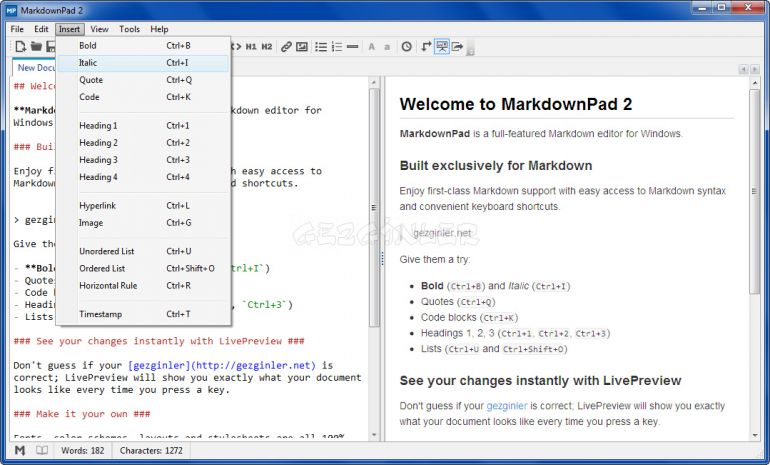This screenshot has height=465, width=770.
Task: Click Built exclusively for Markdown preview heading
Action: 495,165
